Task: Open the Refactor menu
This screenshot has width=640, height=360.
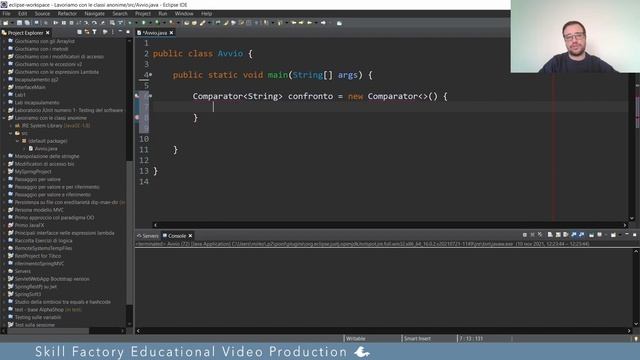Action: pos(67,13)
